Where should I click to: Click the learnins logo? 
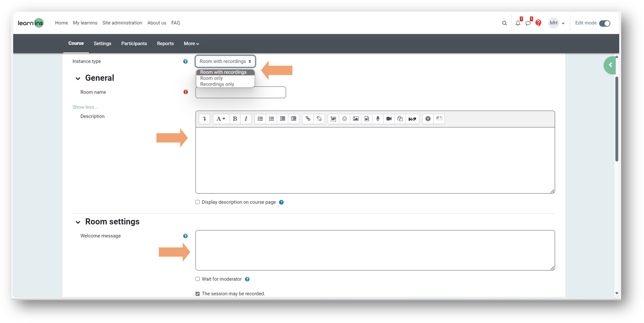pyautogui.click(x=31, y=23)
